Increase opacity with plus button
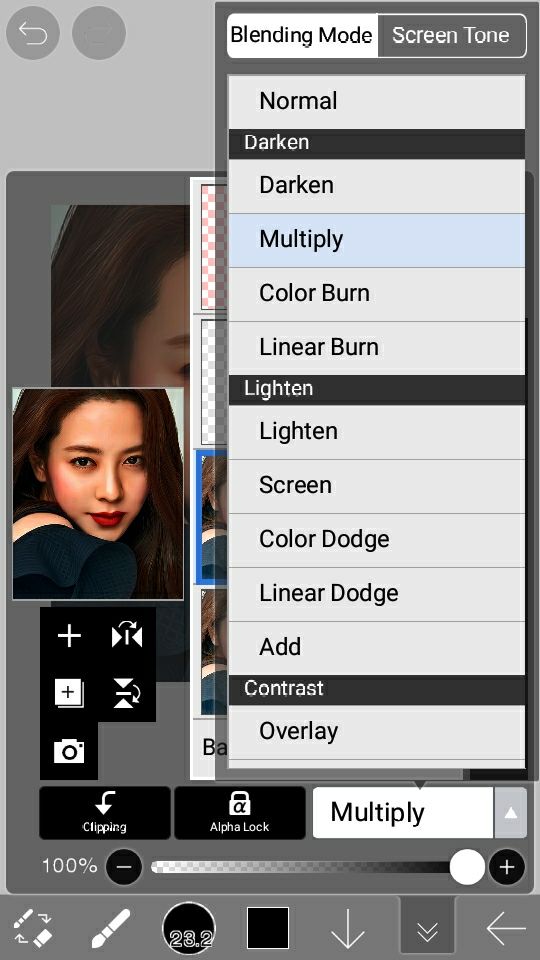Screen dimensions: 540x960 pyautogui.click(x=506, y=867)
